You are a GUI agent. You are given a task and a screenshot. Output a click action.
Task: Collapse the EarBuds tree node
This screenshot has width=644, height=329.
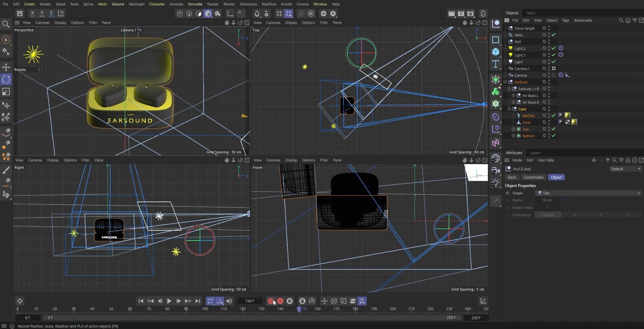click(x=505, y=82)
